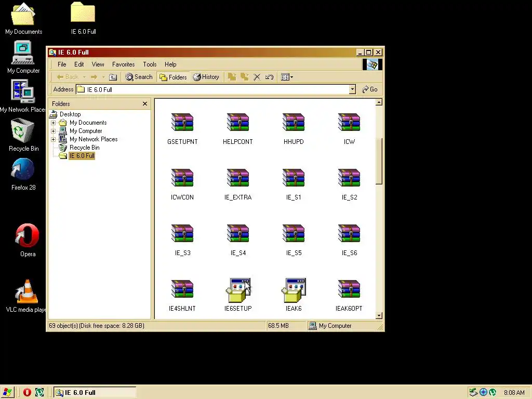Expand My Computer in folder tree

54,131
